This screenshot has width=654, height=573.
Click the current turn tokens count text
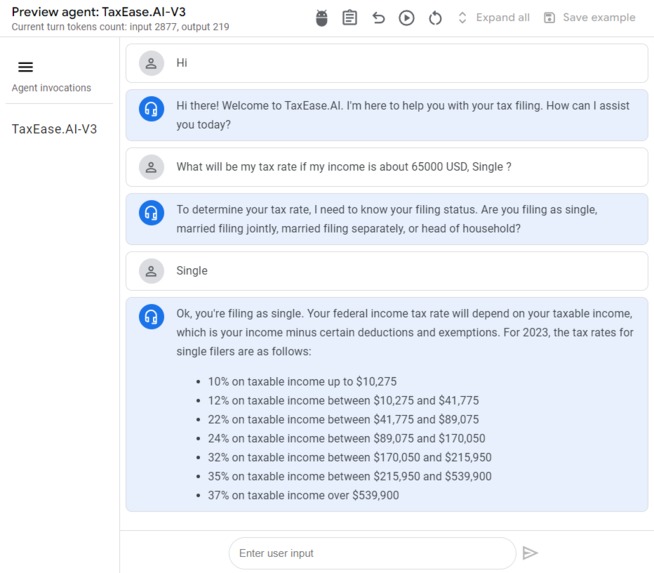(121, 27)
